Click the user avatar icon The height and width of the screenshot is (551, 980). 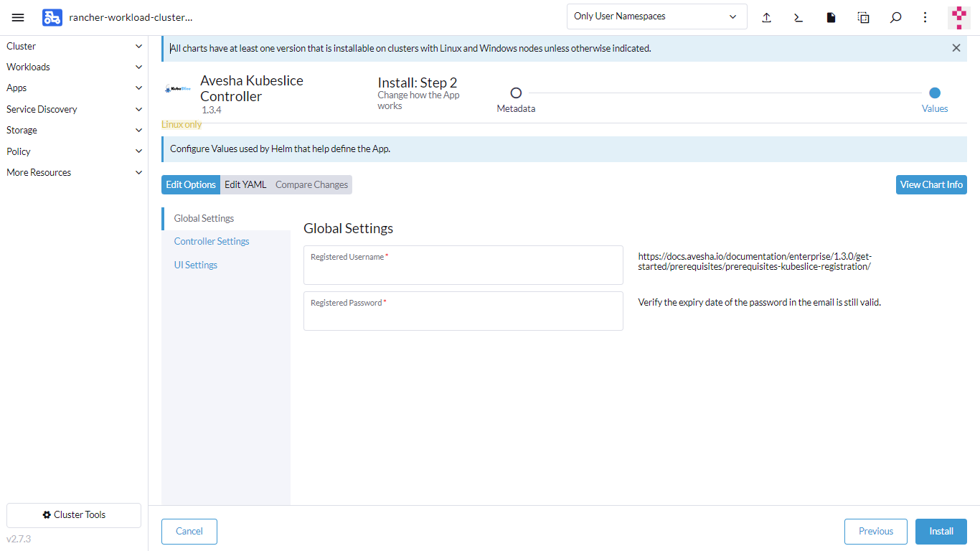point(959,17)
